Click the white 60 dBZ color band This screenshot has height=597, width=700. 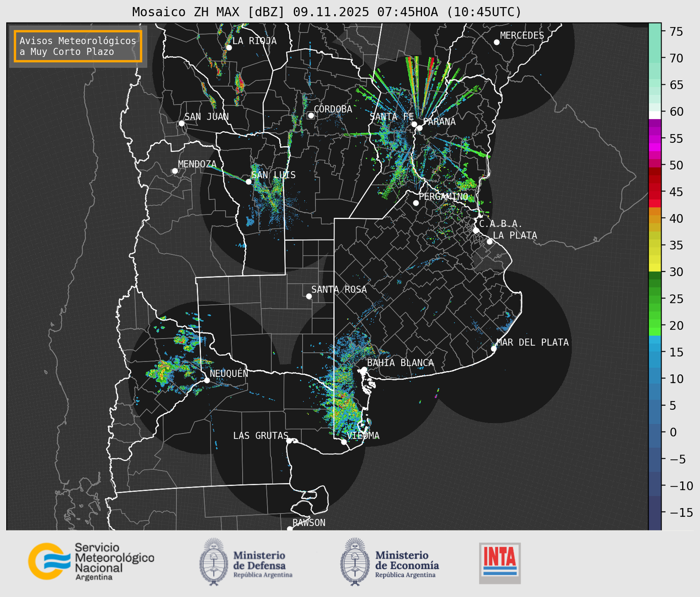click(x=654, y=115)
